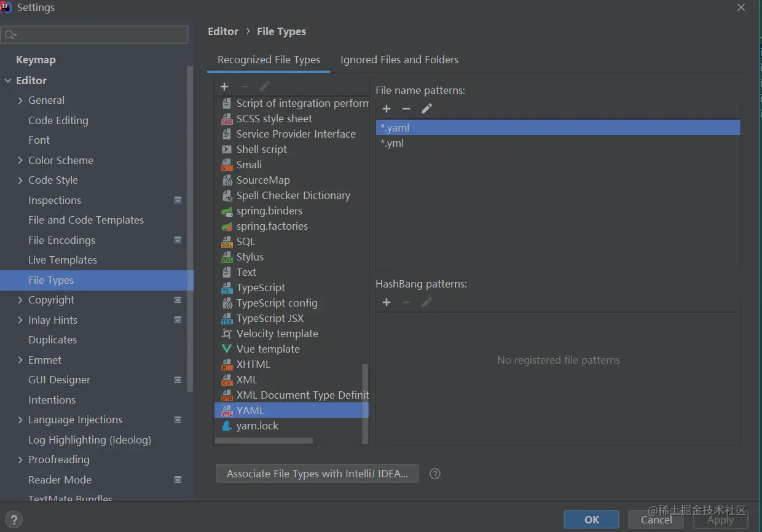
Task: Click Associate File Types with IntelliJ IDEA button
Action: pyautogui.click(x=317, y=474)
